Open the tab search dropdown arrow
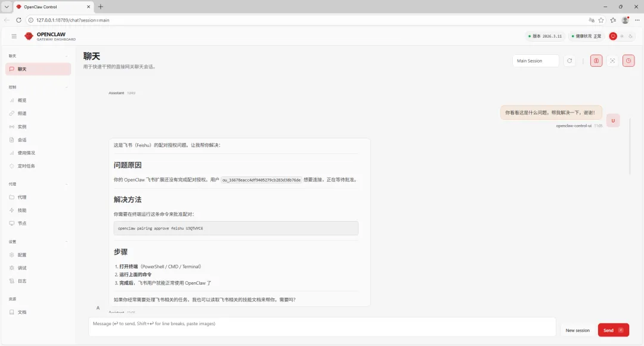Screen dimensions: 644x346 7,7
